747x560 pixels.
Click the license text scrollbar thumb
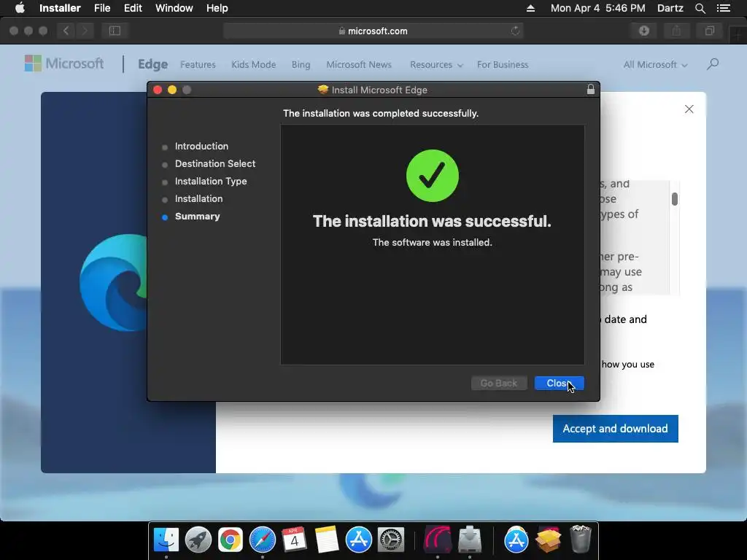coord(675,198)
